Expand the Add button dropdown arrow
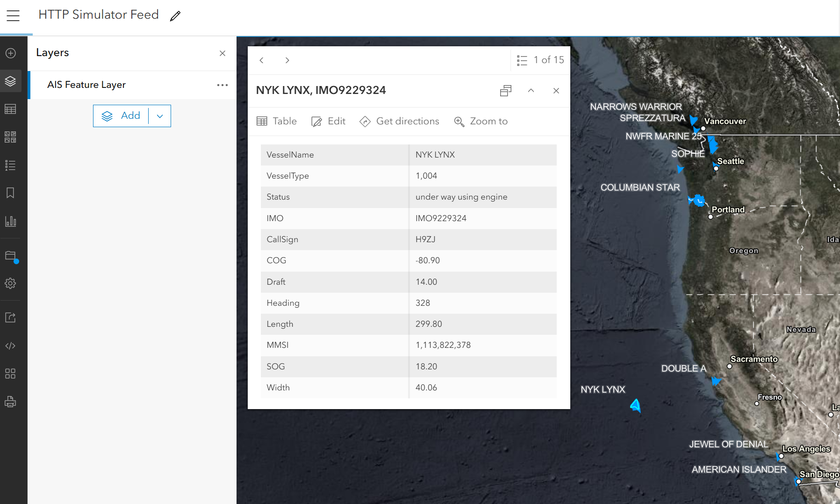 pyautogui.click(x=160, y=116)
